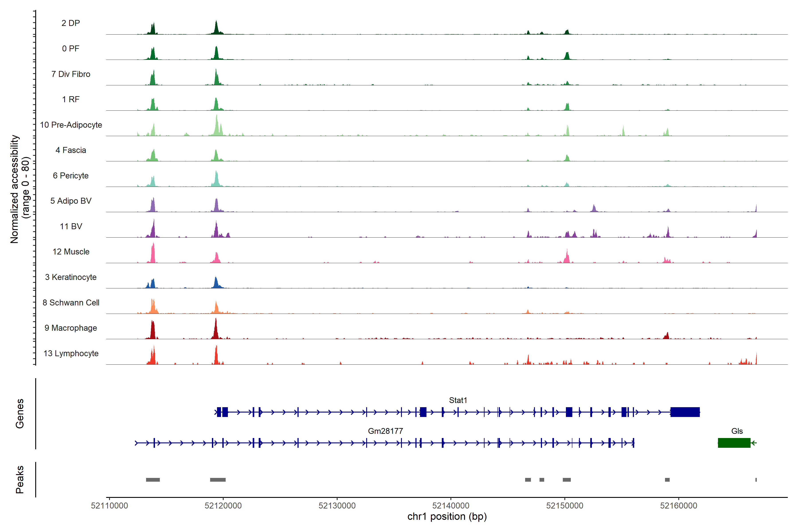Click the Stat1 gene label
Viewport: 798px width, 532px height.
coord(458,400)
